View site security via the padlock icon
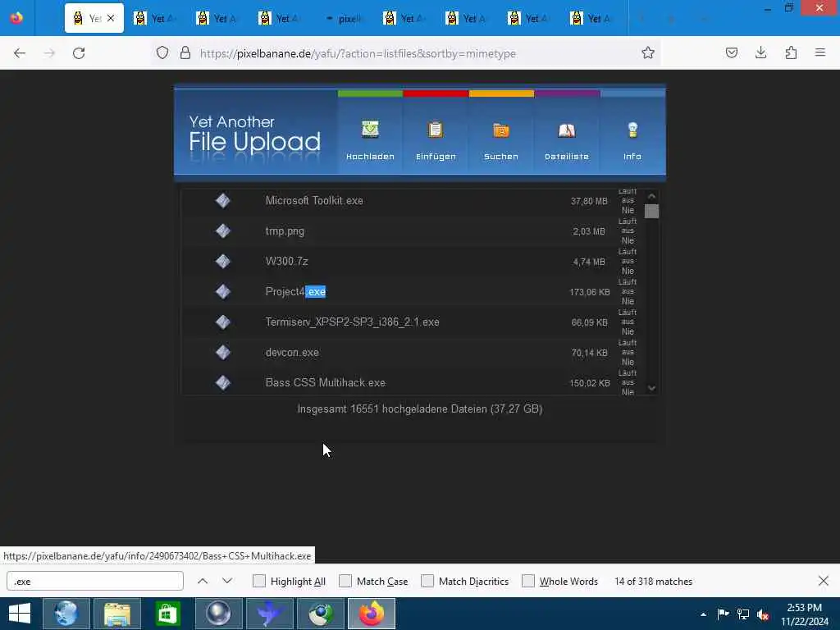Image resolution: width=840 pixels, height=630 pixels. (185, 52)
